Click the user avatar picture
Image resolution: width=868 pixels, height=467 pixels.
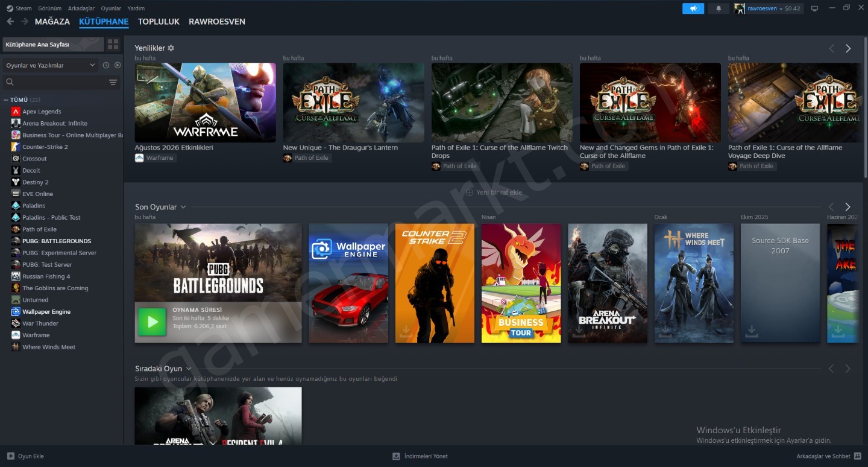click(x=740, y=8)
